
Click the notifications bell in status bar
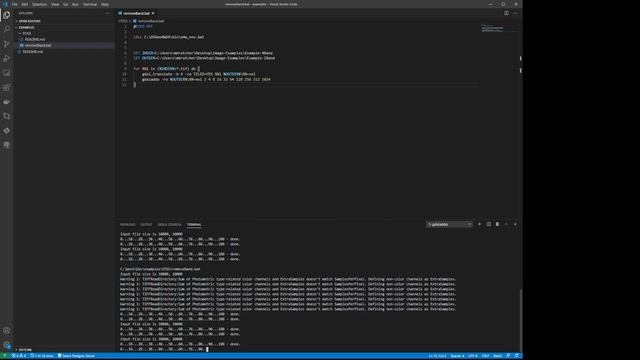pyautogui.click(x=517, y=356)
